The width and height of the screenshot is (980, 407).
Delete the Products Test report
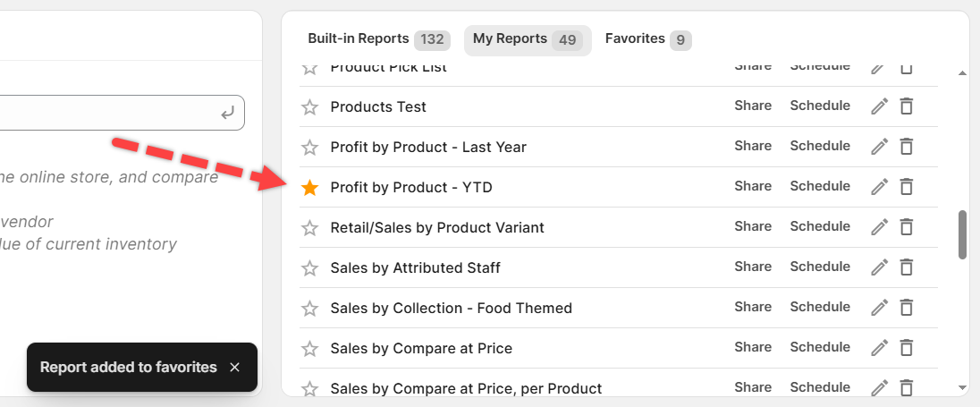[906, 106]
